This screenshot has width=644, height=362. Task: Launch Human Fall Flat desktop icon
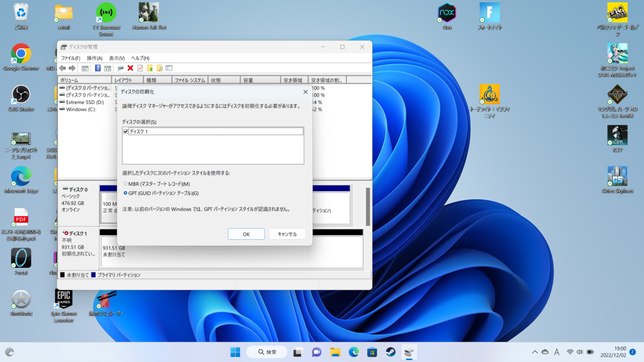click(x=149, y=16)
